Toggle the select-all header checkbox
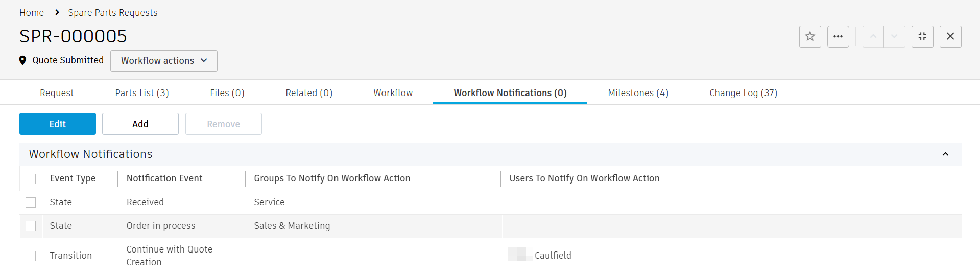Viewport: 980px width, 275px height. pyautogui.click(x=31, y=178)
